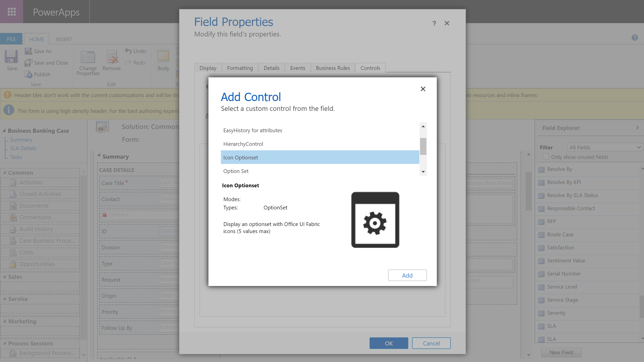This screenshot has width=644, height=362.
Task: Switch to the Display tab
Action: point(208,68)
